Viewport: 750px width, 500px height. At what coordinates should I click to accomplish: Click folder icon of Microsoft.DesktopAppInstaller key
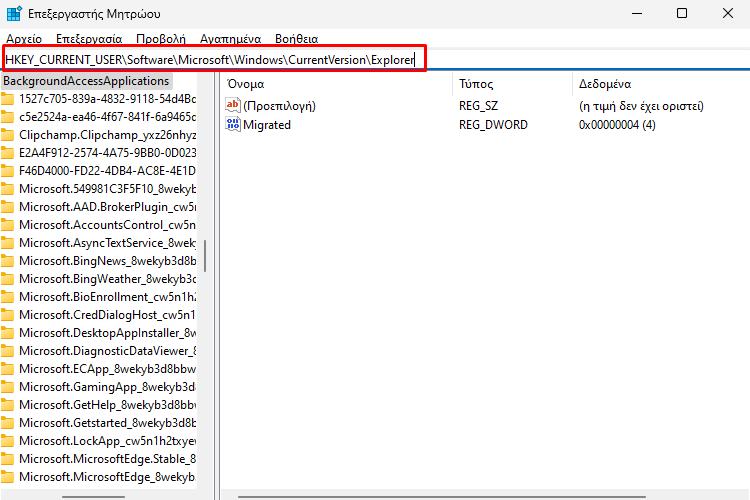[7, 333]
